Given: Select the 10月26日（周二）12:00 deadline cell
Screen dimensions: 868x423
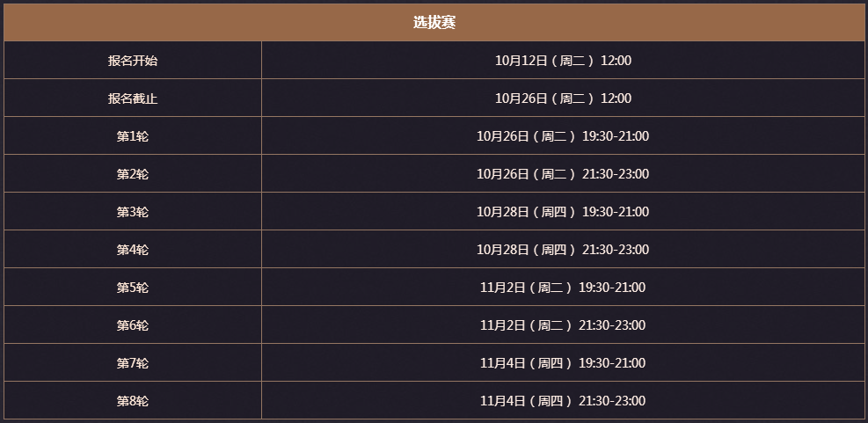Looking at the screenshot, I should (563, 98).
